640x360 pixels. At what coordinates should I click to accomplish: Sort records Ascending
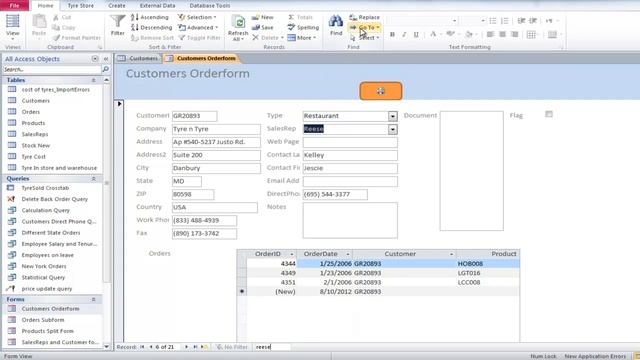pyautogui.click(x=150, y=17)
